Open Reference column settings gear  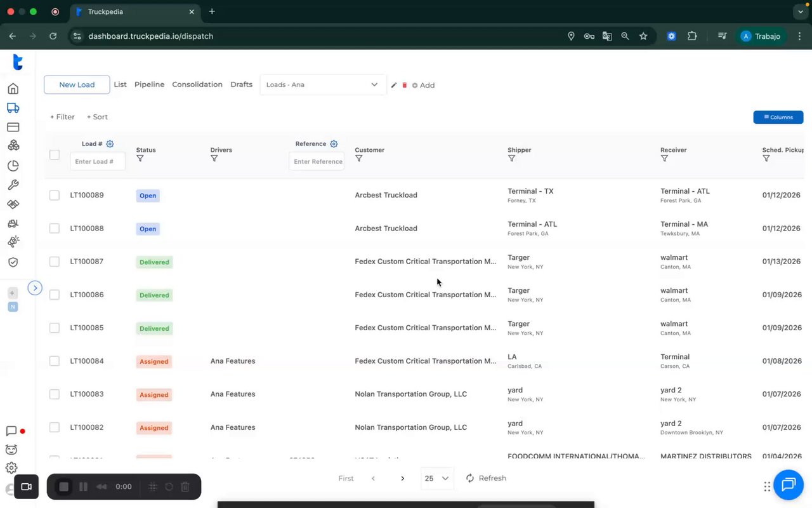pos(334,144)
